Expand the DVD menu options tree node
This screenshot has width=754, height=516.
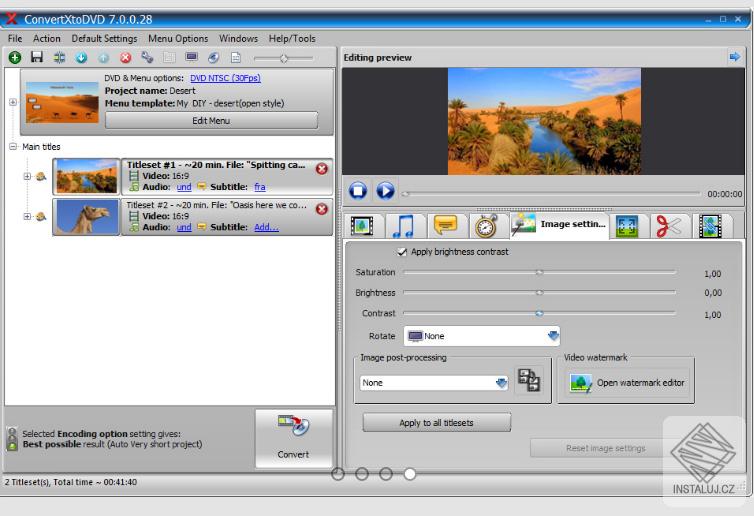click(13, 102)
